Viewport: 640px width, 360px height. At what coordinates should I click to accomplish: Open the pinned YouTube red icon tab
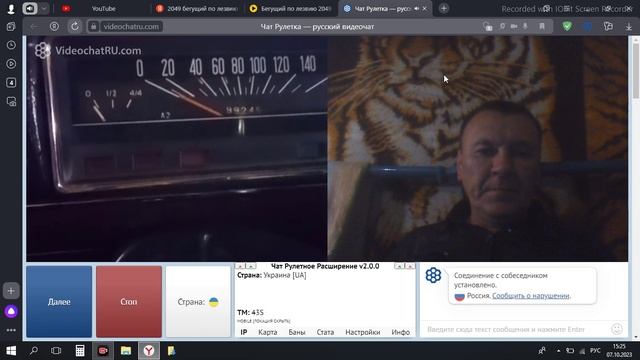point(66,9)
